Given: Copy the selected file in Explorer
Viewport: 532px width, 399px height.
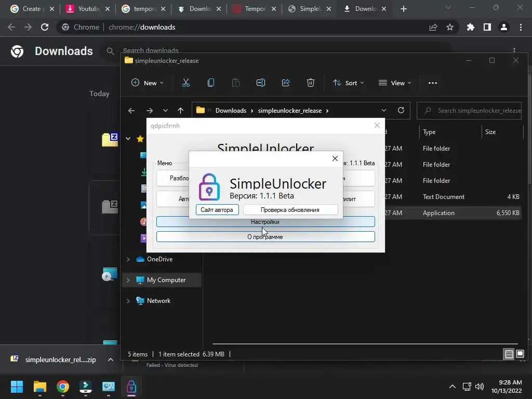Looking at the screenshot, I should click(211, 83).
